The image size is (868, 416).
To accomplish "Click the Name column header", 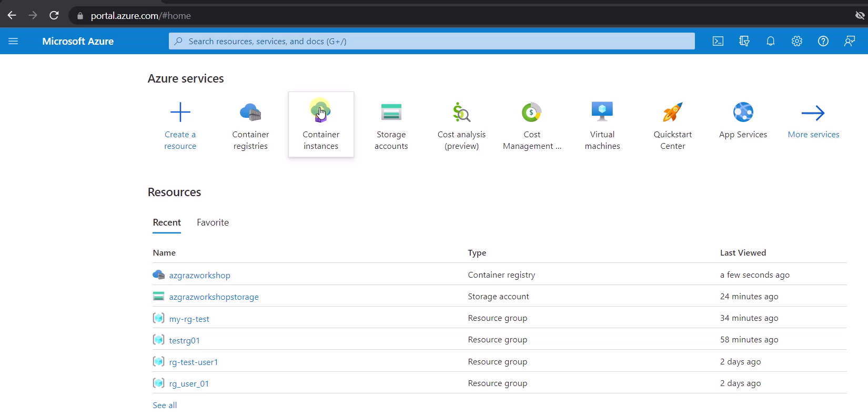I will 164,252.
